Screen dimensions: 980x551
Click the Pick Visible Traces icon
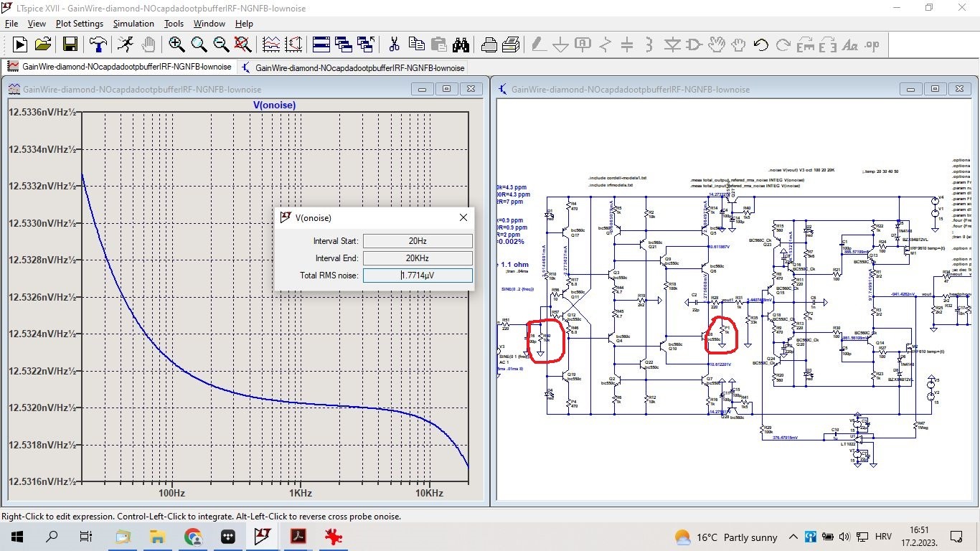[271, 44]
